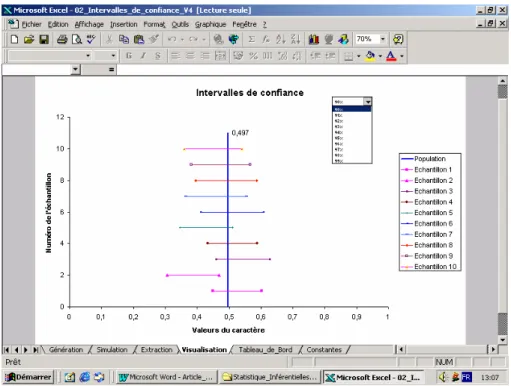Open the Paste Function fx icon
Image resolution: width=511 pixels, height=386 pixels.
pos(266,39)
